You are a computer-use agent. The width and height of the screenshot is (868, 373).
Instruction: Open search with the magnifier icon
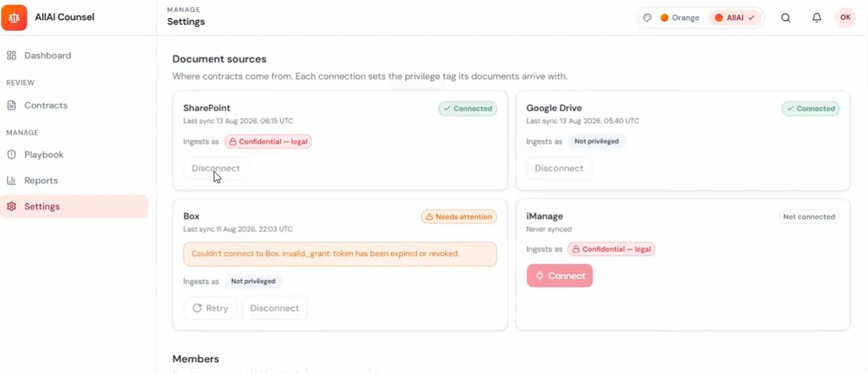tap(786, 18)
